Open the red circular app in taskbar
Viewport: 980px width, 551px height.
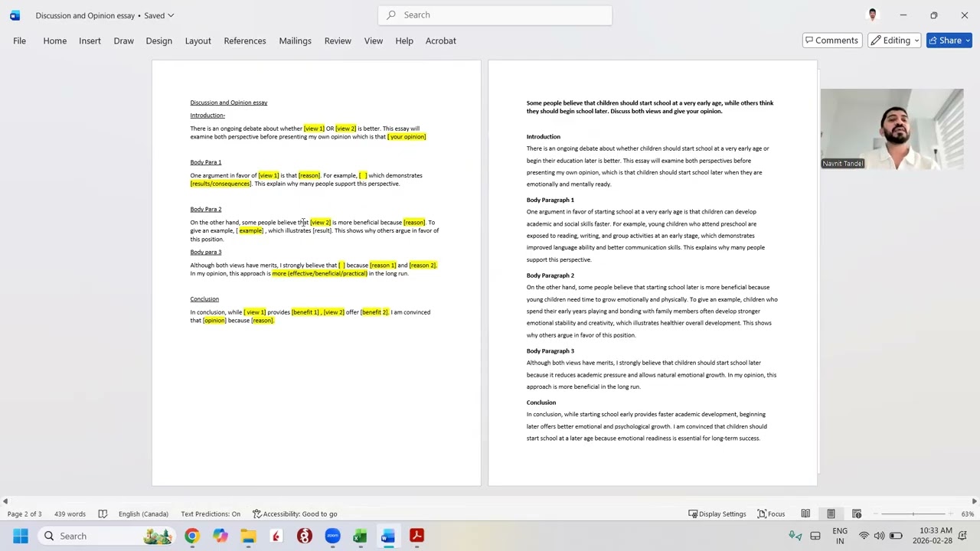(305, 536)
